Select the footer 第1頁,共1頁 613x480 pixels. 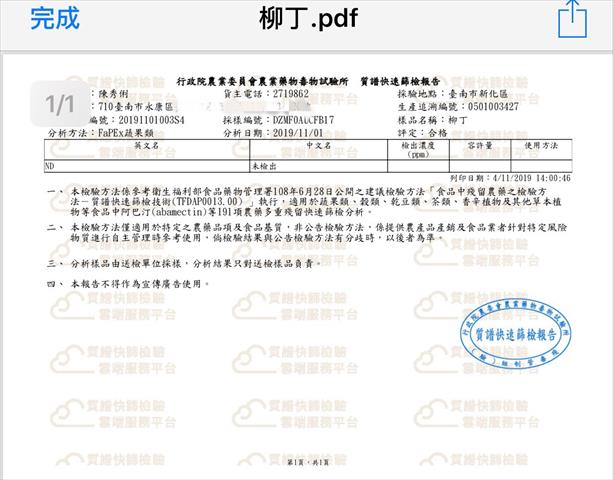point(308,462)
